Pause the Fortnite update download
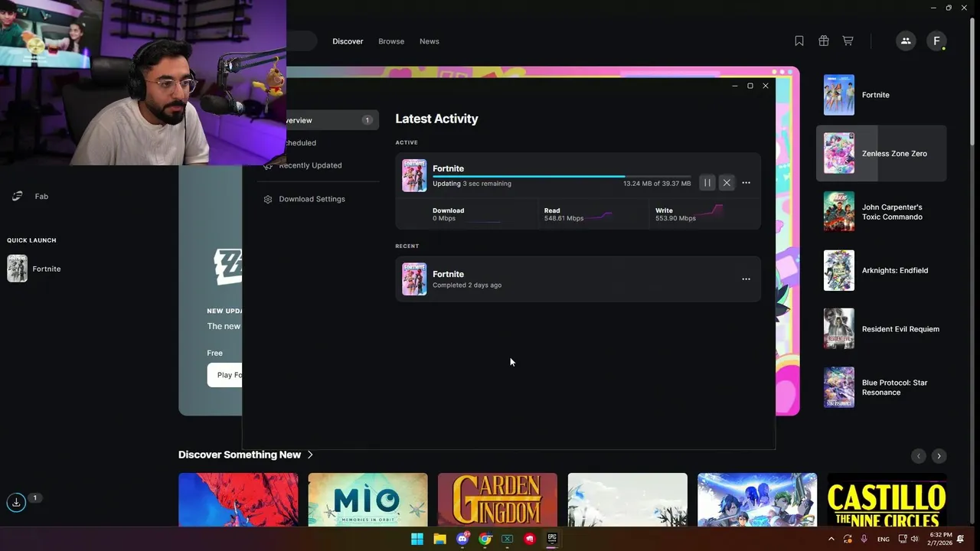The height and width of the screenshot is (551, 980). pyautogui.click(x=707, y=183)
